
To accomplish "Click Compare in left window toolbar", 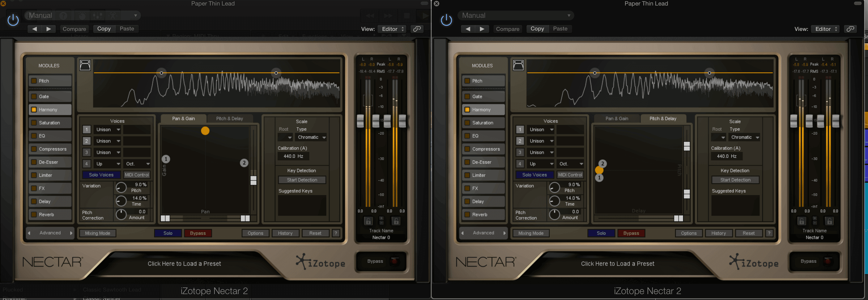I will pyautogui.click(x=74, y=29).
